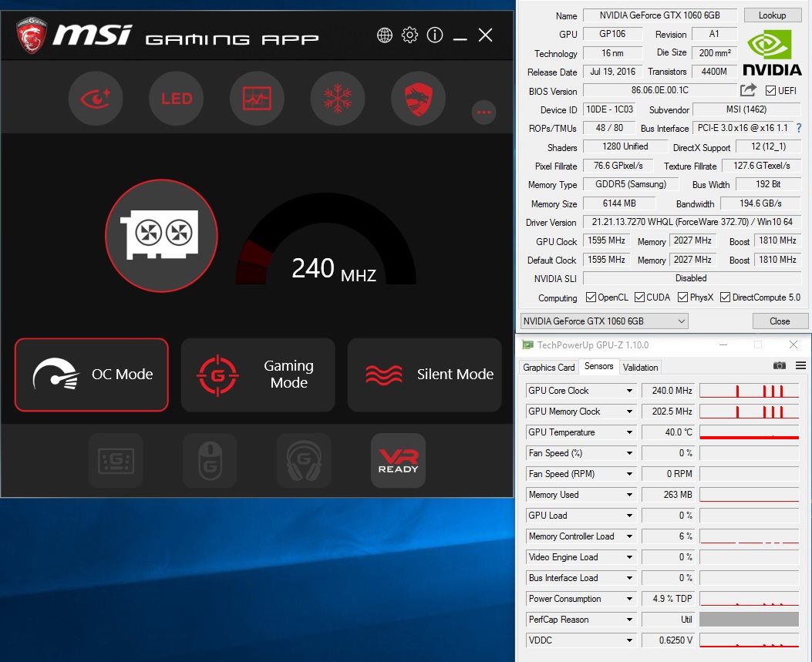This screenshot has width=812, height=662.
Task: Click the globe language icon
Action: coord(385,35)
